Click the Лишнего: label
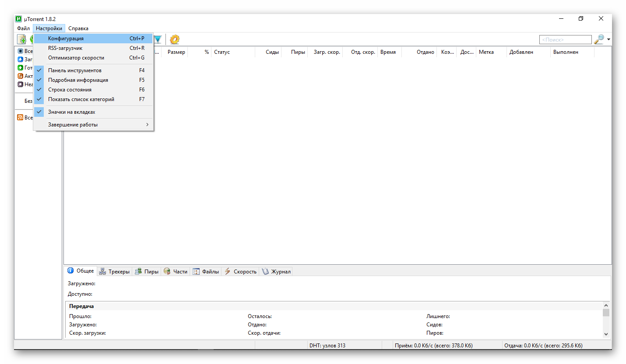Image resolution: width=626 pixels, height=364 pixels. (438, 316)
